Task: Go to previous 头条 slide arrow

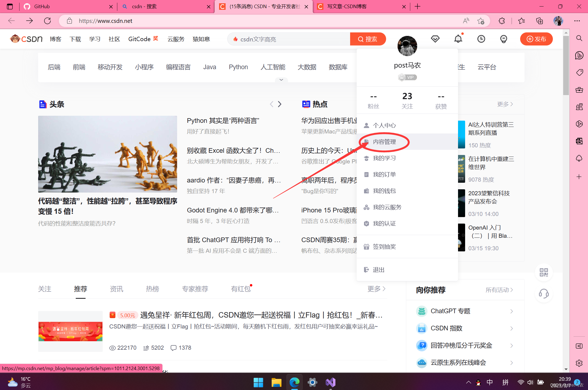Action: point(271,104)
